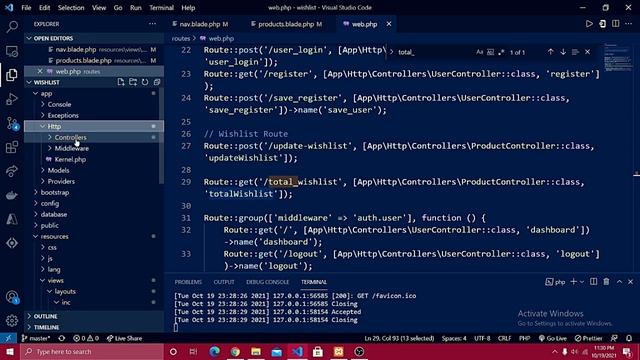Toggle replace mode chevron in find widget
The image size is (640, 360).
(391, 52)
